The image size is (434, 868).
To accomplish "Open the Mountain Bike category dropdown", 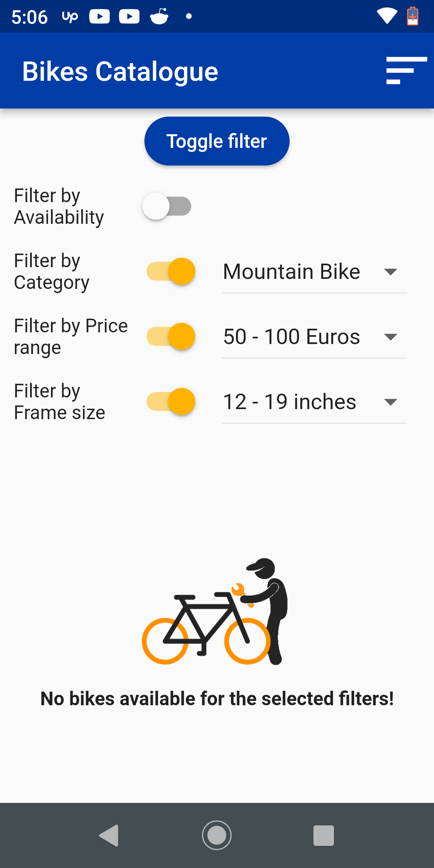I will coord(314,272).
